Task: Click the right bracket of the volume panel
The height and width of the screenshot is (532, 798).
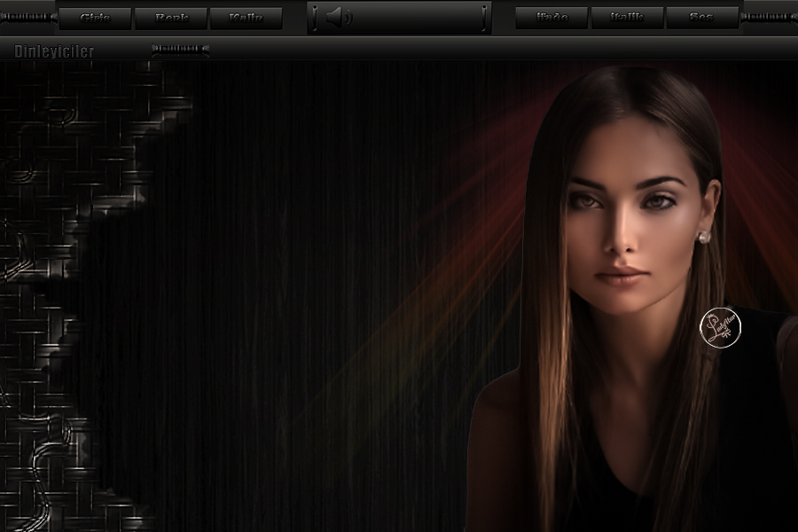Action: click(484, 18)
